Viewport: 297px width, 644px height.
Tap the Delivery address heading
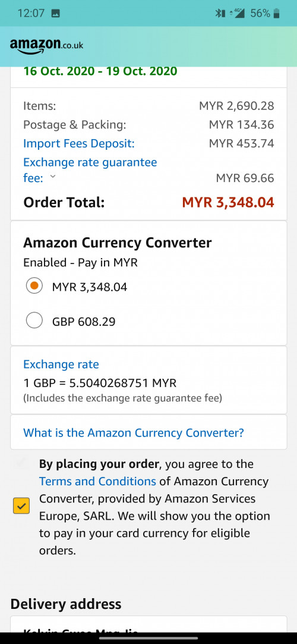[66, 604]
